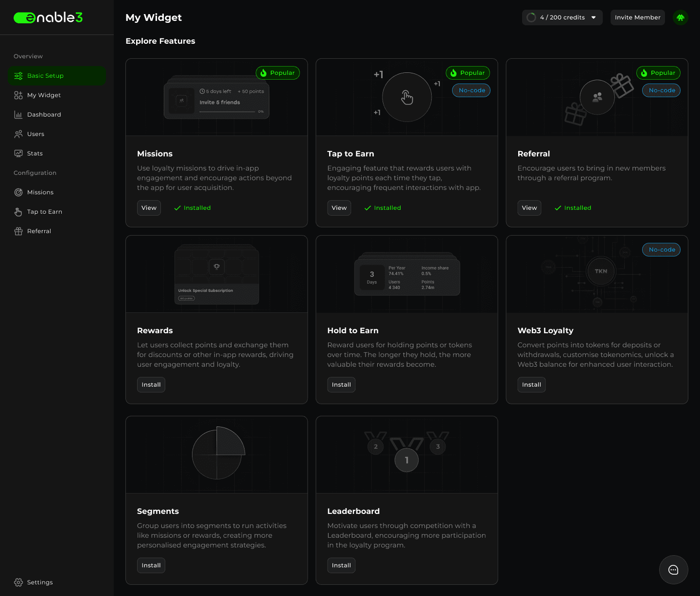Click Tap to Earn hand icon in sidebar
This screenshot has height=596, width=700.
click(x=18, y=212)
